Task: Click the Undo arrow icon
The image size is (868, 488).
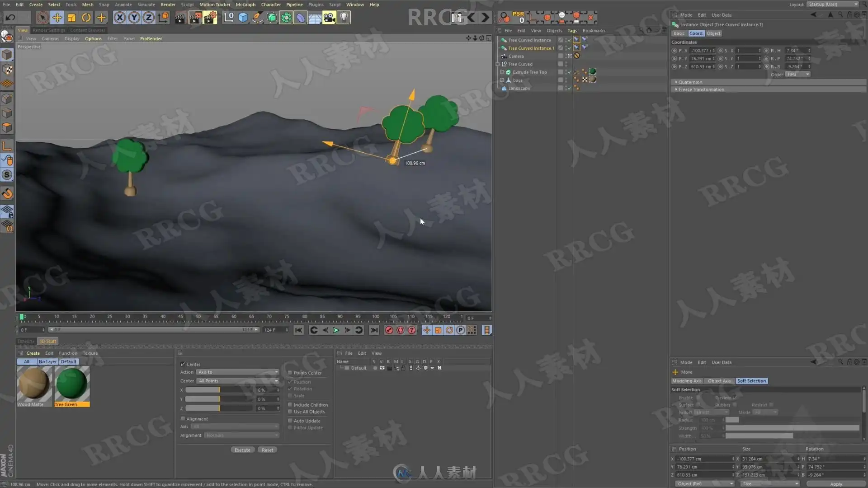Action: pos(10,18)
